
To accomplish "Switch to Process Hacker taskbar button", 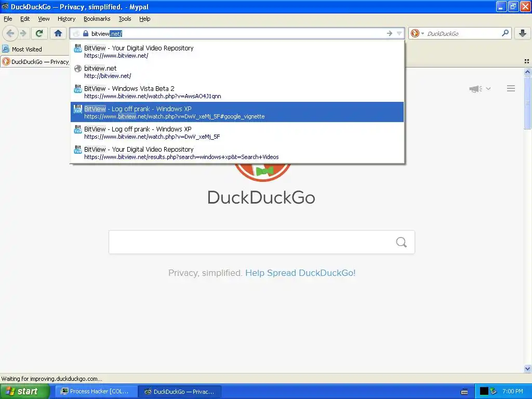I will pos(96,391).
